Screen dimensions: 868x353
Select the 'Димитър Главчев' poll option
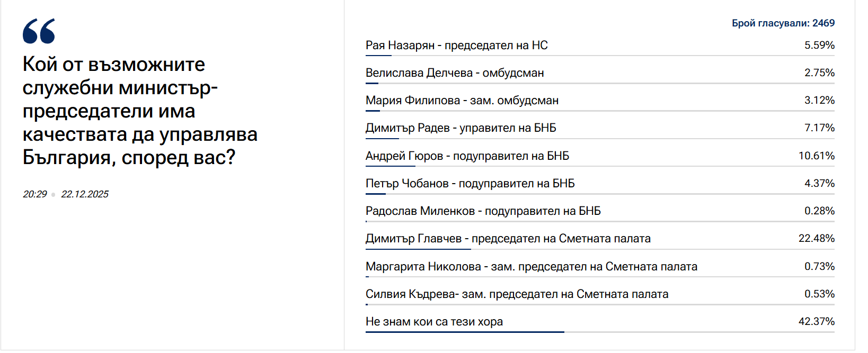point(508,239)
